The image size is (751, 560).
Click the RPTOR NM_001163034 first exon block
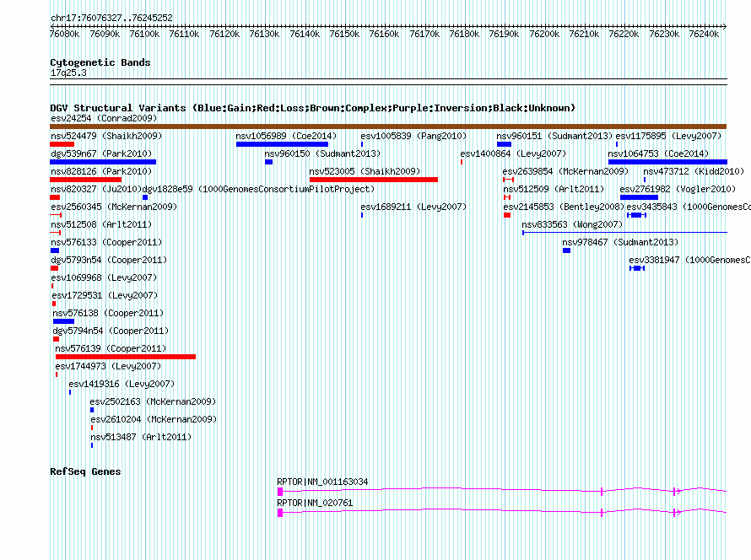(x=280, y=492)
